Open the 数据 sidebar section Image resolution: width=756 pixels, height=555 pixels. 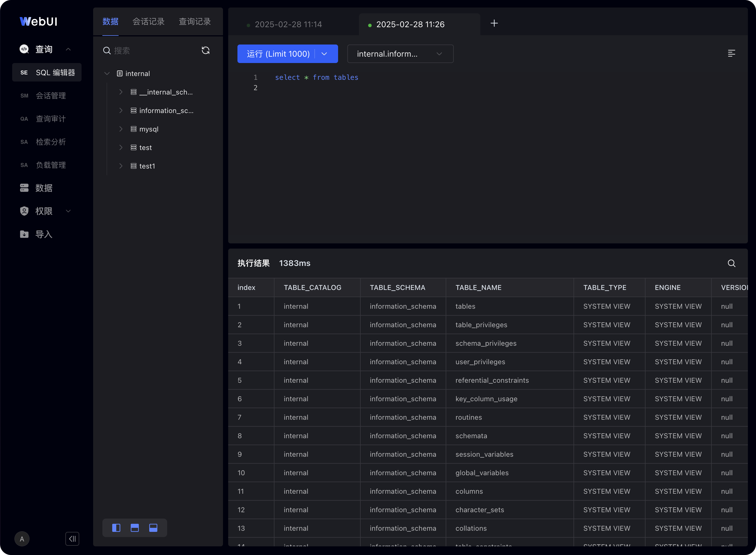pos(44,188)
